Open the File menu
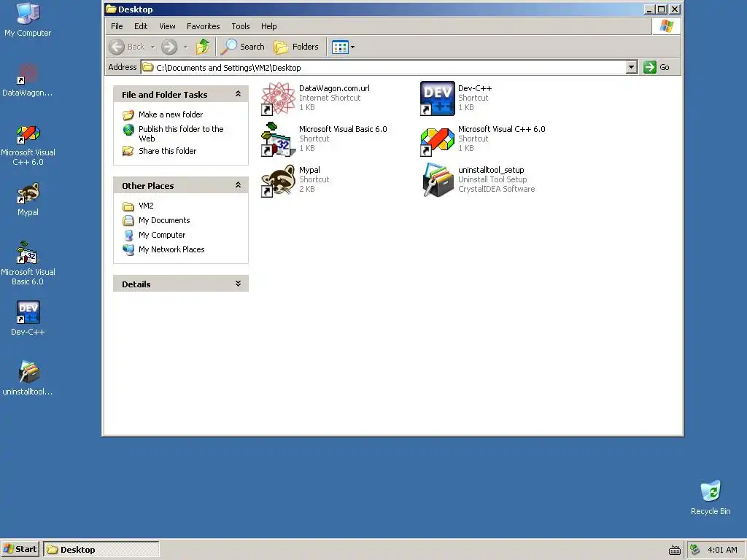This screenshot has width=747, height=560. [117, 26]
